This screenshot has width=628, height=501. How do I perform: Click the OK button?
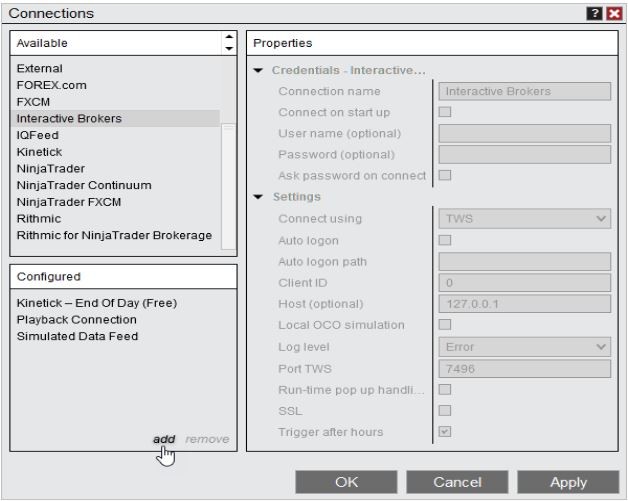(x=346, y=482)
